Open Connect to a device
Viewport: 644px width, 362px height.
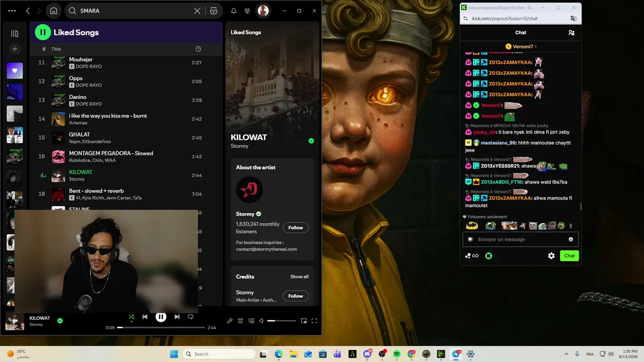tap(252, 321)
